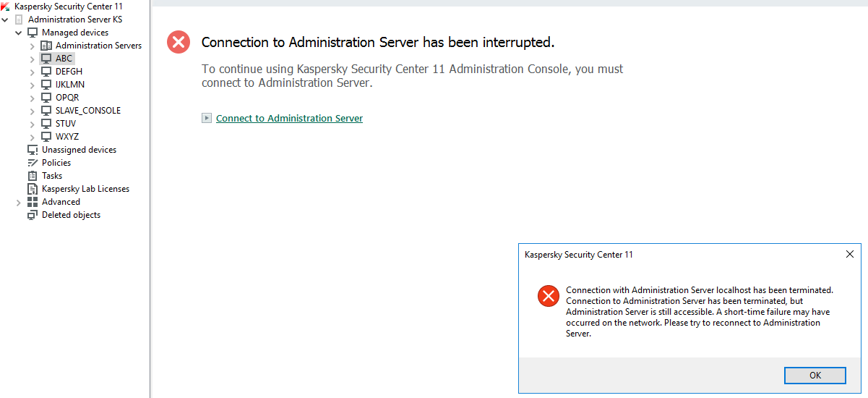Close the Kaspersky Security Center 11 dialog

tap(850, 255)
